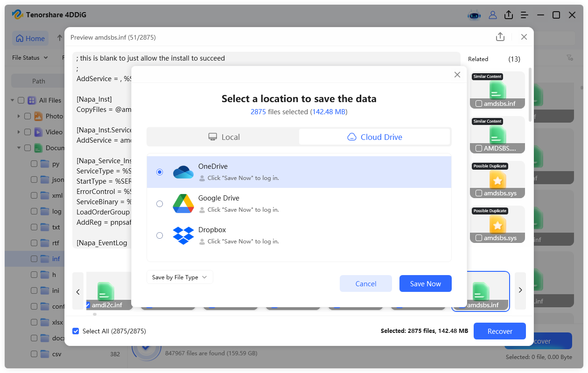Expand the Video tree node
Screen dimensions: 588x373
click(x=19, y=132)
